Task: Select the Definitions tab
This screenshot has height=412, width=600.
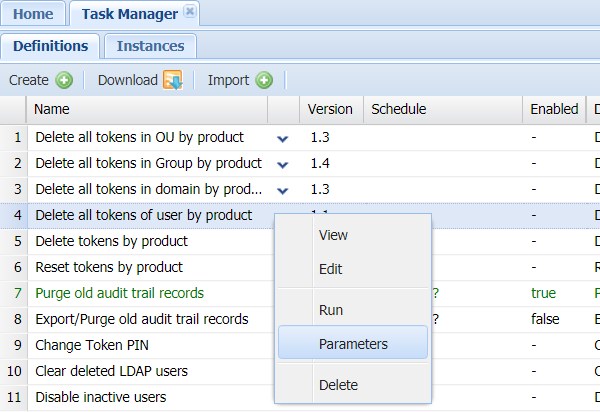Action: tap(49, 46)
